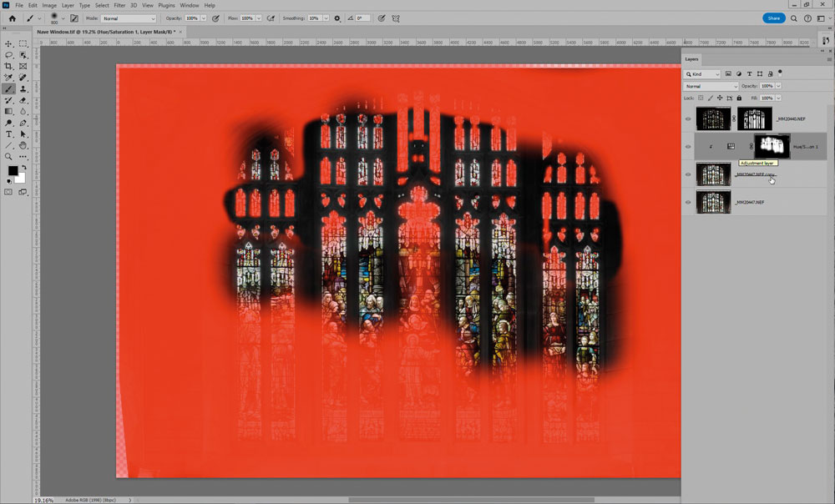Open the brush Mode dropdown
The image size is (835, 504).
point(129,18)
